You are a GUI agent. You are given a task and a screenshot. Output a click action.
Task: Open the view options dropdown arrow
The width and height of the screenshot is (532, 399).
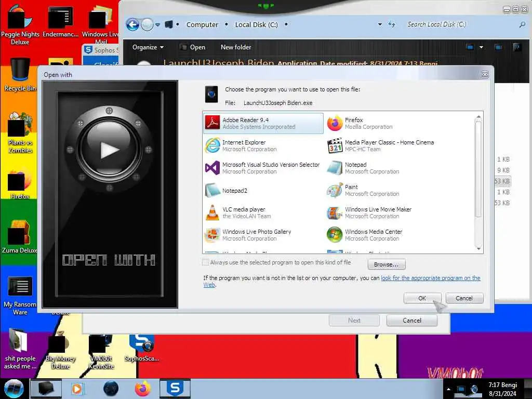tap(481, 47)
